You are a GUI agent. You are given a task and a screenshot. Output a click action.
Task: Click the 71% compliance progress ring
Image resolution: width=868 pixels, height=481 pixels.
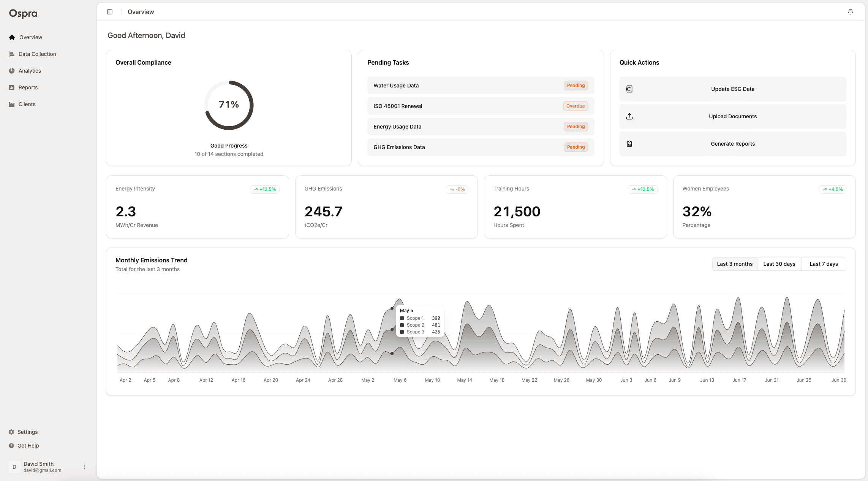[229, 105]
